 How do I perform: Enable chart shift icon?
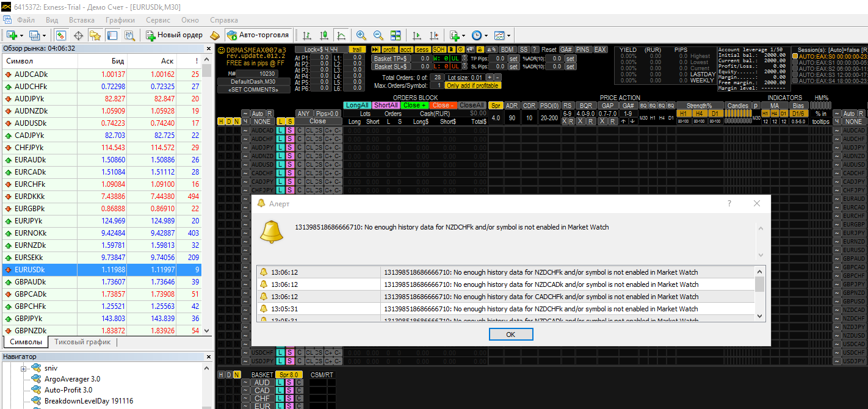(x=434, y=35)
